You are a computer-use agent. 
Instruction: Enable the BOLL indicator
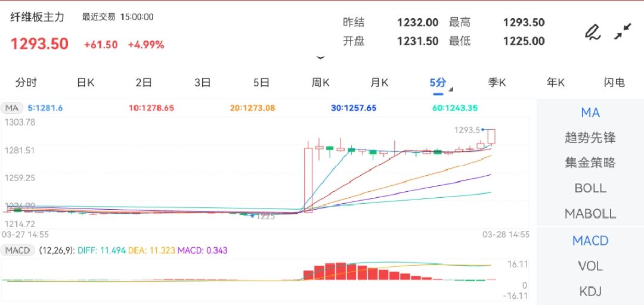(590, 188)
